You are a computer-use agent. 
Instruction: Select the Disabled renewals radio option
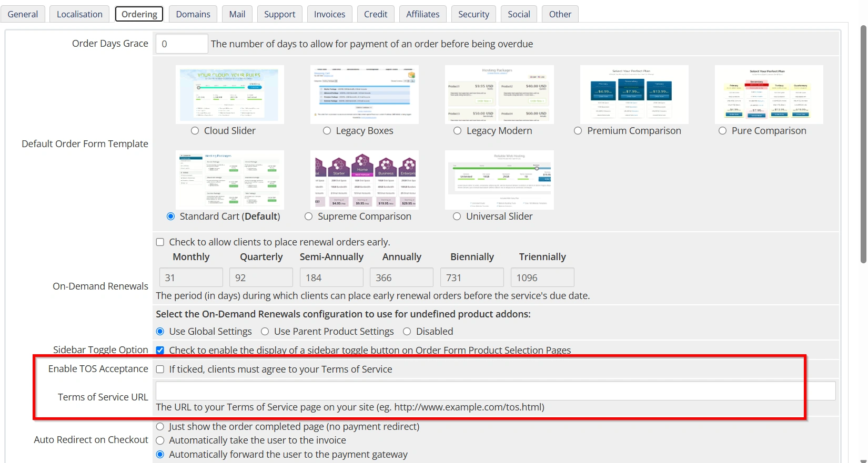click(x=407, y=332)
